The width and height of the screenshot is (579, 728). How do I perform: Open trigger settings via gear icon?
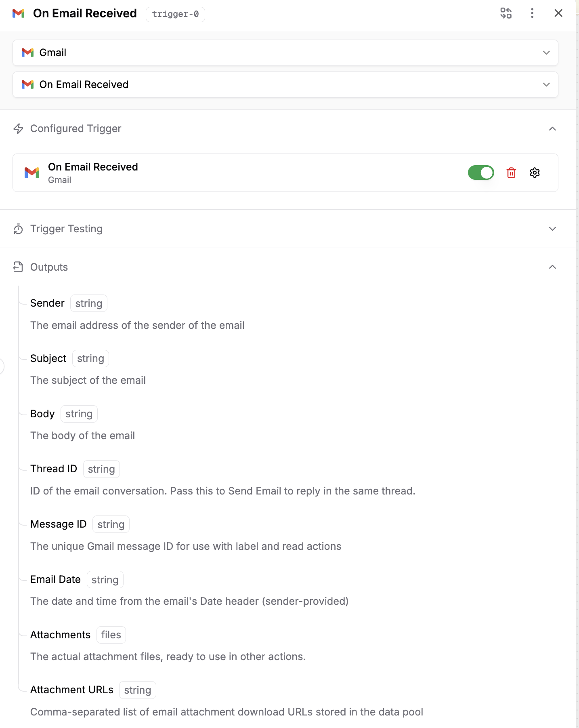coord(535,173)
